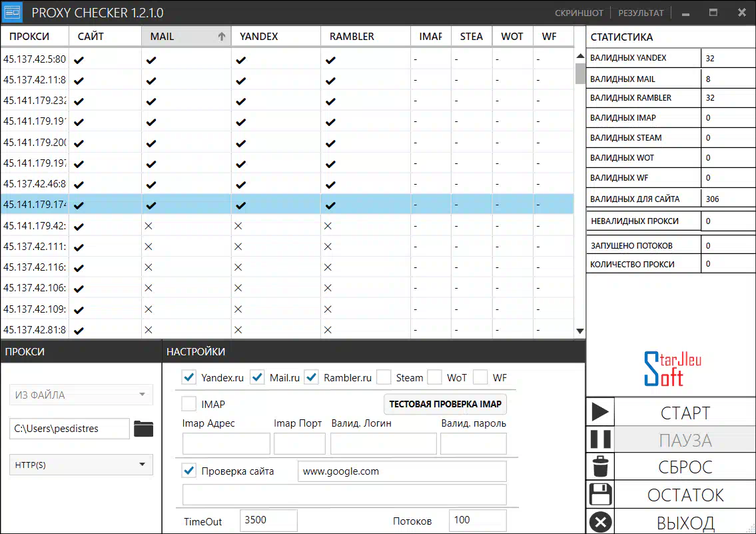This screenshot has height=534, width=756.
Task: Uncheck the Yandex.ru checkbox
Action: tap(189, 377)
